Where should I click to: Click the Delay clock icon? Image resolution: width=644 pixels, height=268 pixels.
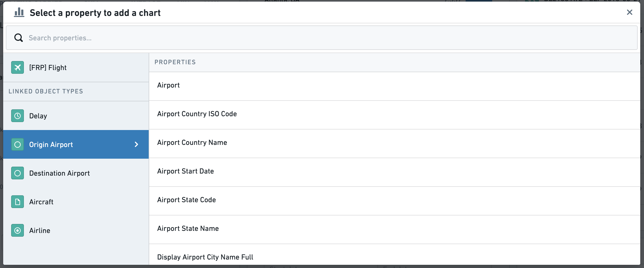tap(18, 116)
